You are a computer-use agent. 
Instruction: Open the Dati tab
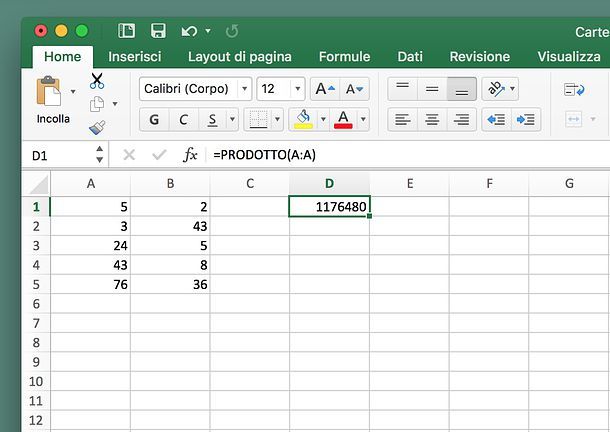410,57
